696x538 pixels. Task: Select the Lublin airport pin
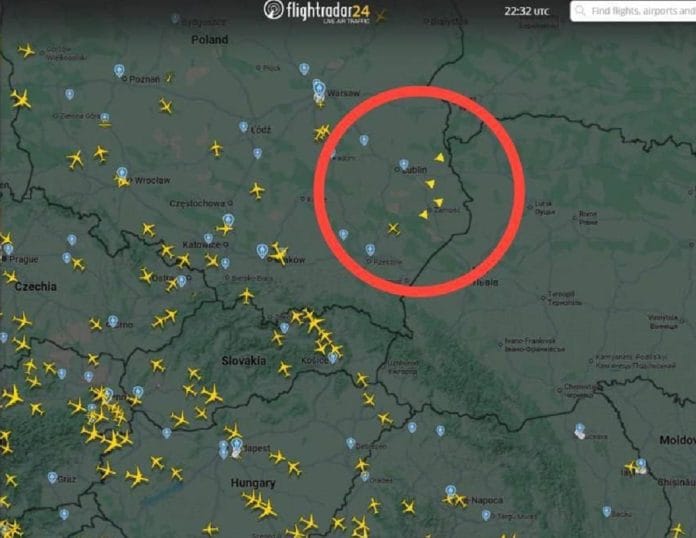[403, 165]
